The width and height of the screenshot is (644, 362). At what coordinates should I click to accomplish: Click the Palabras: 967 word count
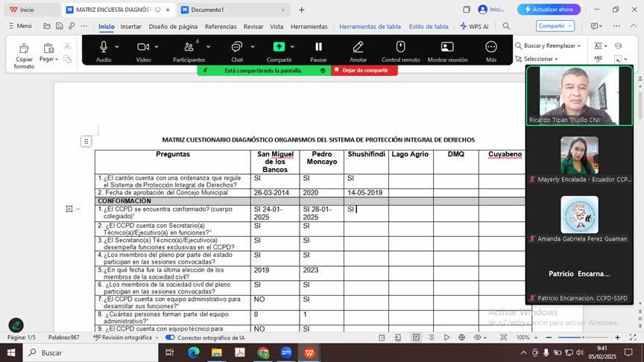pyautogui.click(x=63, y=337)
